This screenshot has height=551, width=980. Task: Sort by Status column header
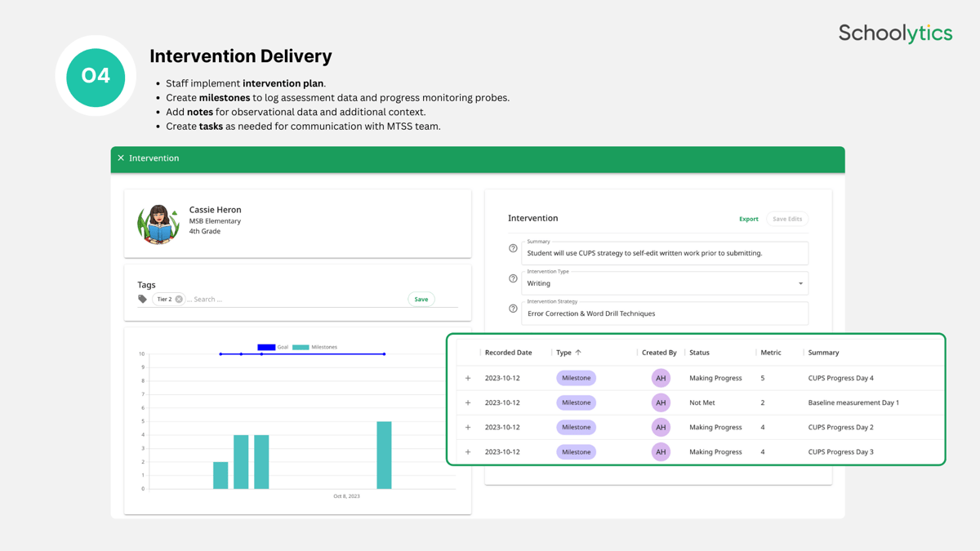699,353
